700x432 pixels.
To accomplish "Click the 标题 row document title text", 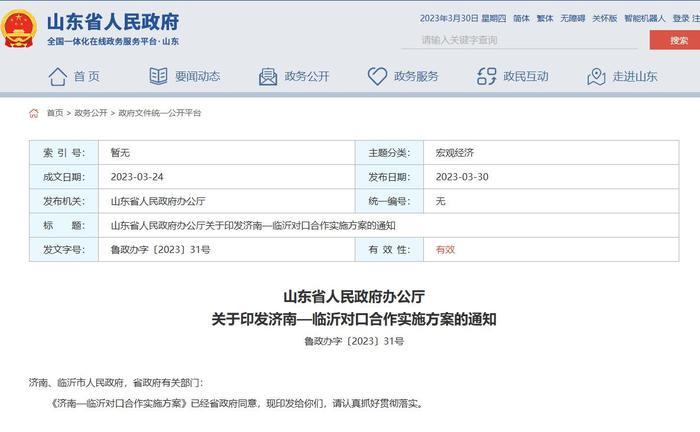I will 253,225.
